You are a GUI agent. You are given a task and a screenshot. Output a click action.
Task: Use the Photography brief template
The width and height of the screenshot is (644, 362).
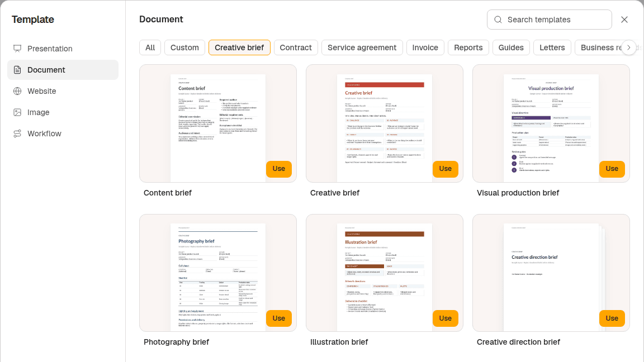pos(279,318)
